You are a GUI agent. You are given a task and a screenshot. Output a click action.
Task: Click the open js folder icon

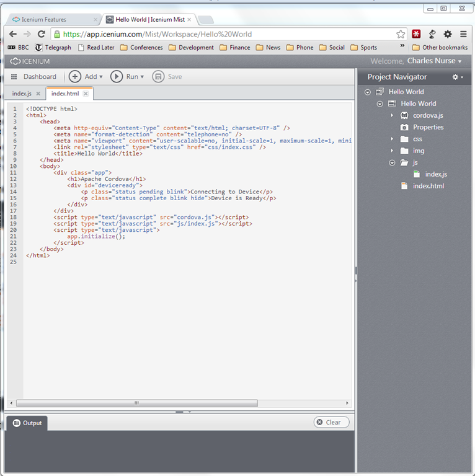(x=404, y=163)
